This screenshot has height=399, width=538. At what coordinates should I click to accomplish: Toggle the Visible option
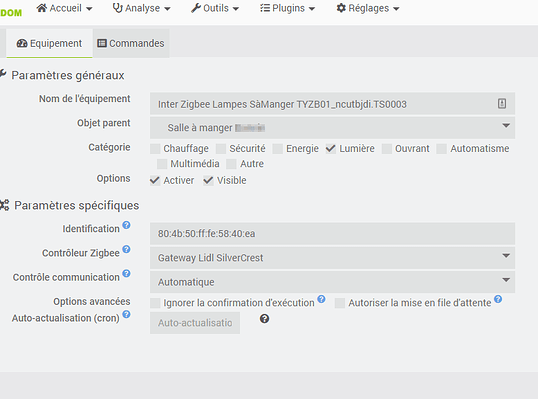(208, 180)
